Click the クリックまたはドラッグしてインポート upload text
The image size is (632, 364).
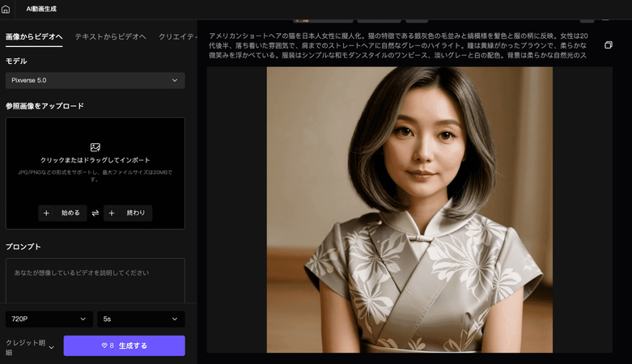coord(95,160)
